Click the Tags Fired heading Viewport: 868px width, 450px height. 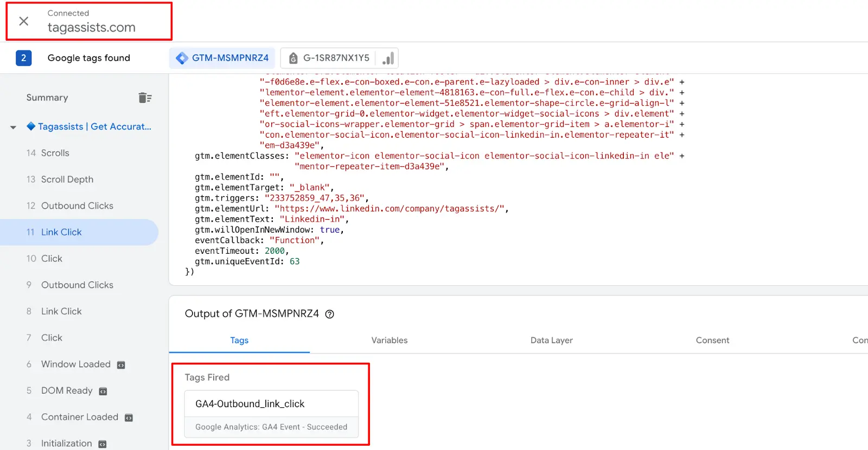click(x=207, y=377)
